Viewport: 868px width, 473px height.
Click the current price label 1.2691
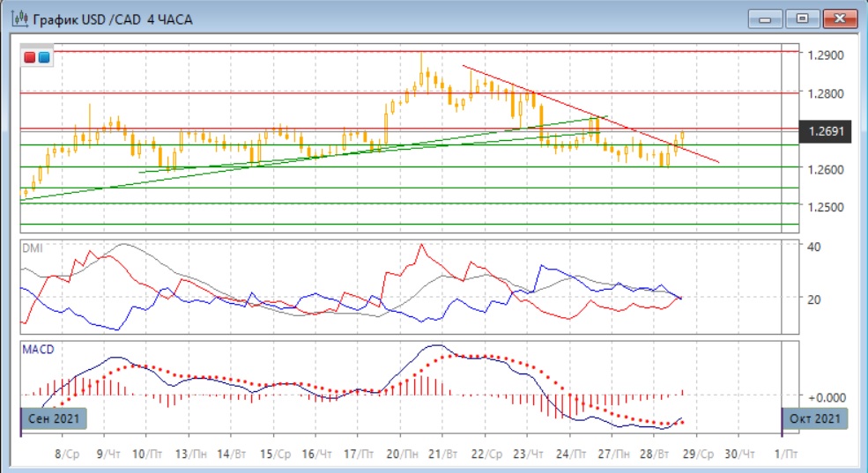click(827, 132)
